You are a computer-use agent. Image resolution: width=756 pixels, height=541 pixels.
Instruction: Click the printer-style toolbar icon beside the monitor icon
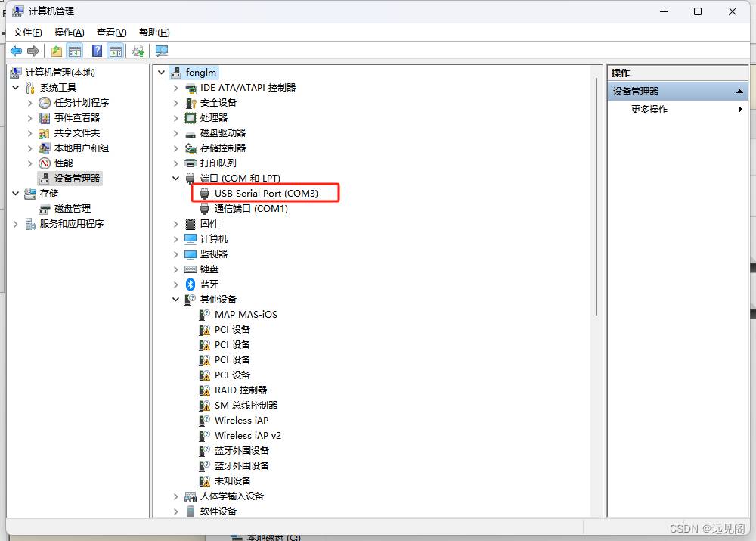pos(138,51)
